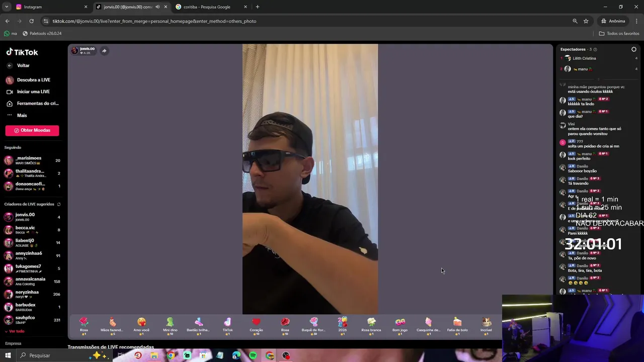Click the Anônima profile button
This screenshot has height=362, width=644.
[x=613, y=21]
